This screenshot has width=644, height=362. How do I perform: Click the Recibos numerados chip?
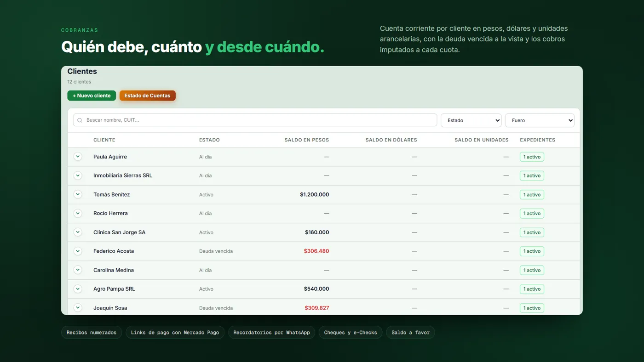click(x=92, y=333)
